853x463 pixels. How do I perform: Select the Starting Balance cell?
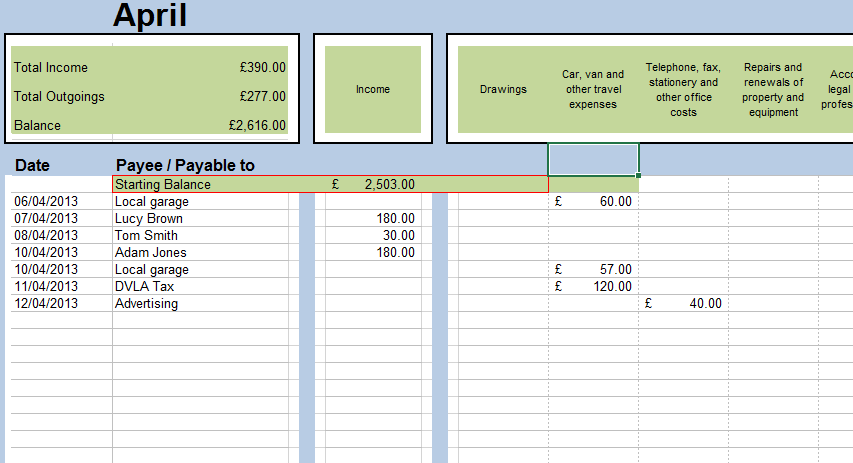[x=163, y=184]
